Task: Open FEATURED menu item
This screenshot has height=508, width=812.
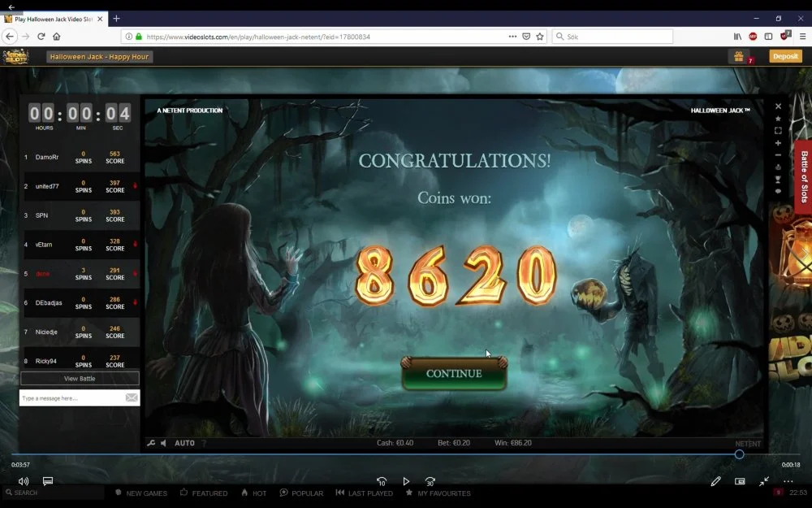Action: (x=204, y=493)
